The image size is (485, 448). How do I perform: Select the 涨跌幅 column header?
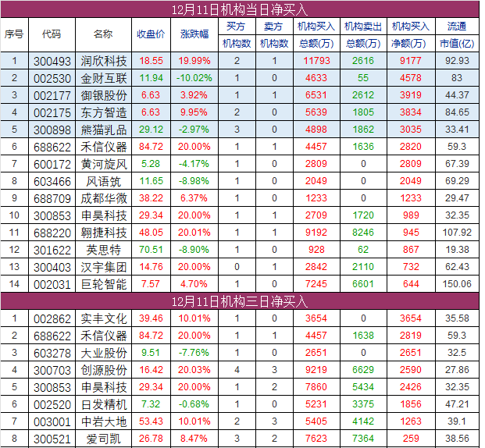(x=194, y=34)
